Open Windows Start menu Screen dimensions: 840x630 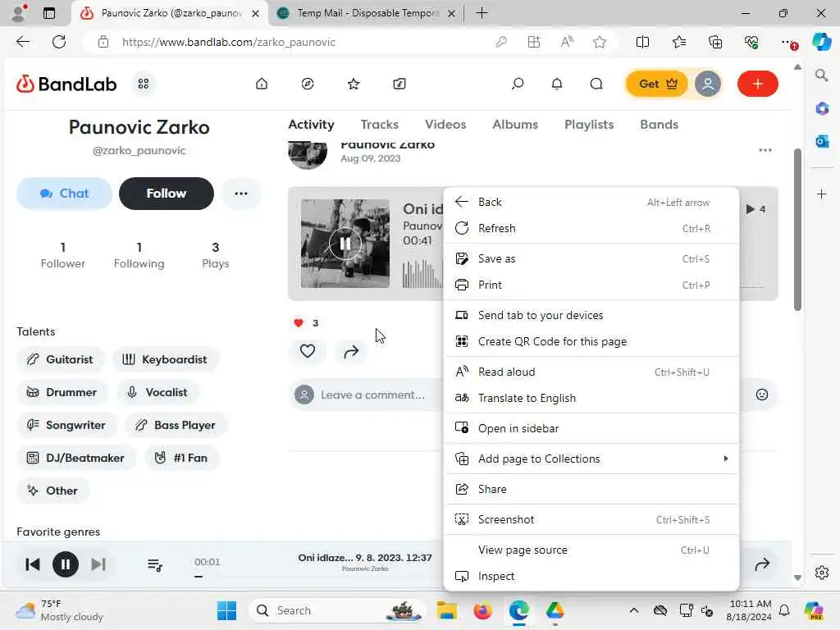pyautogui.click(x=226, y=610)
